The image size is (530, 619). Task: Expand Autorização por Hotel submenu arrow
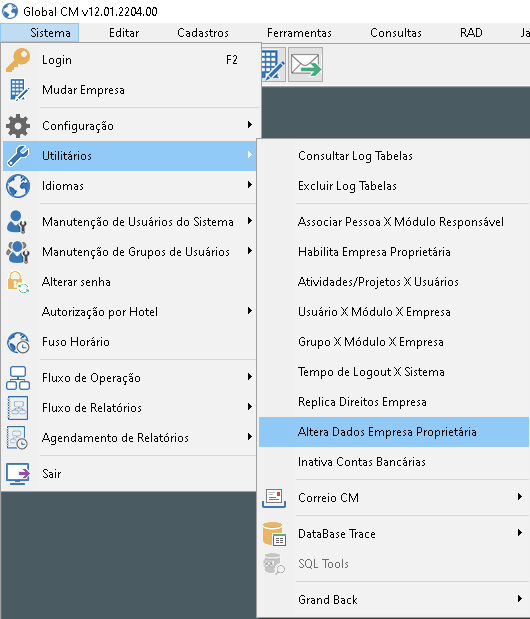click(x=250, y=311)
